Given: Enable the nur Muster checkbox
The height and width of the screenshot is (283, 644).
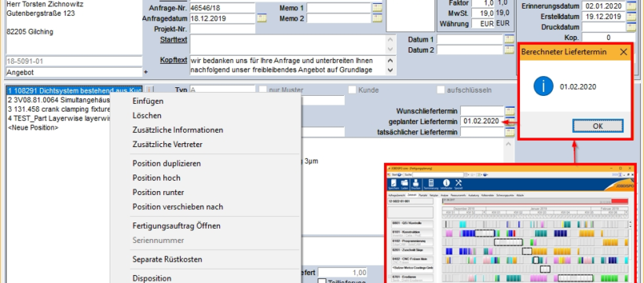Looking at the screenshot, I should click(x=262, y=90).
